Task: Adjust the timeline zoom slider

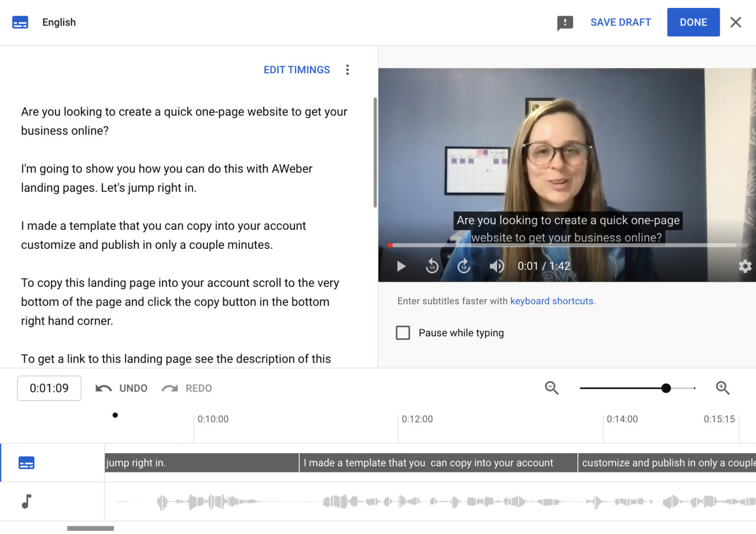Action: [666, 388]
